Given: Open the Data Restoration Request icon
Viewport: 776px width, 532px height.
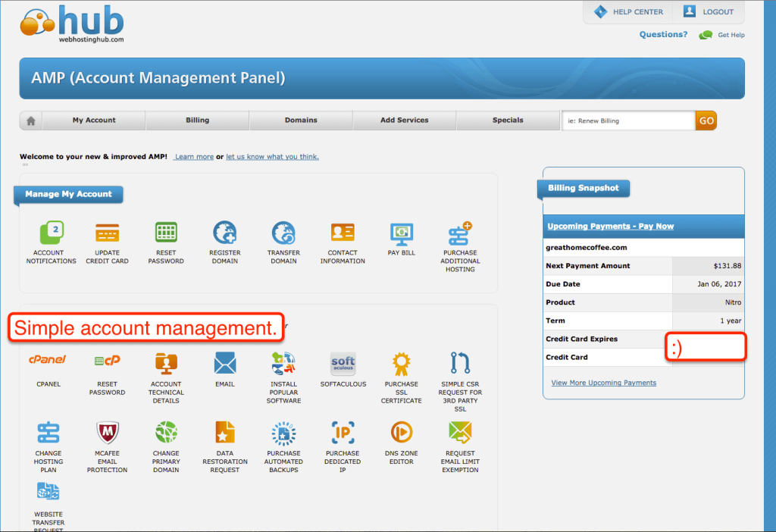Looking at the screenshot, I should click(224, 432).
